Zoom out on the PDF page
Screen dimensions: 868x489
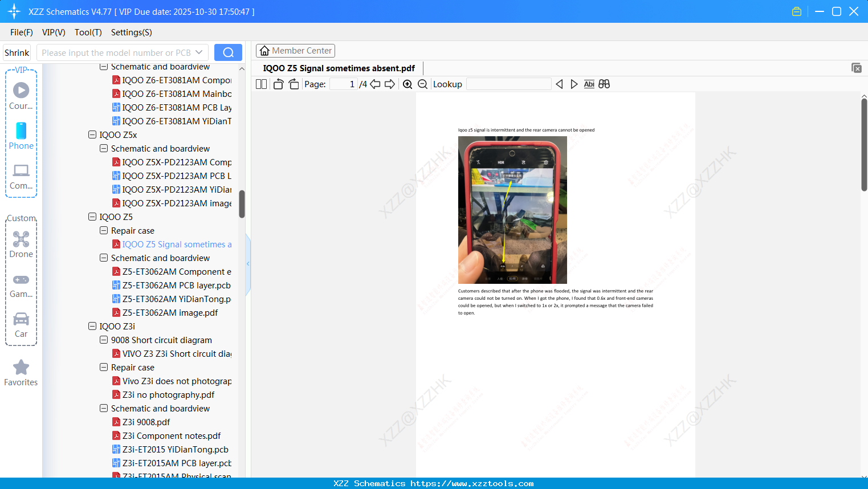[422, 84]
